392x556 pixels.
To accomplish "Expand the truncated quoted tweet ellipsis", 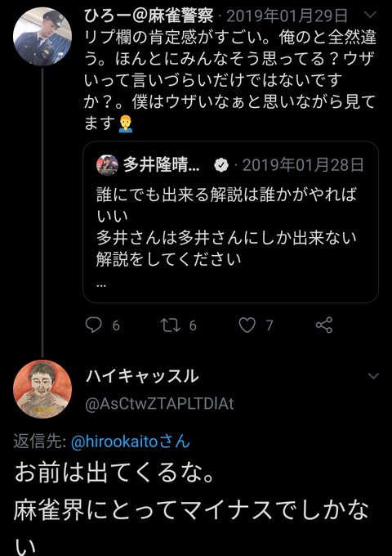I will point(101,285).
